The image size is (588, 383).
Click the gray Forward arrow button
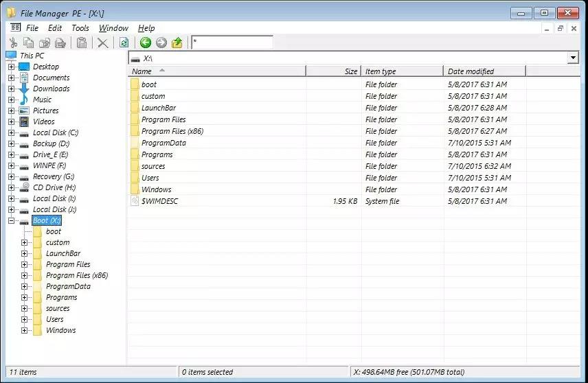161,43
